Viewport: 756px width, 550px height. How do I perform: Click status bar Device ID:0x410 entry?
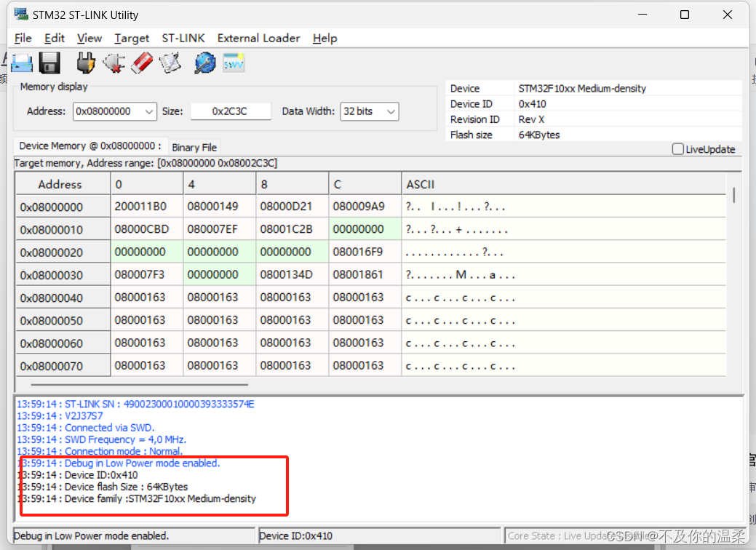pos(379,535)
